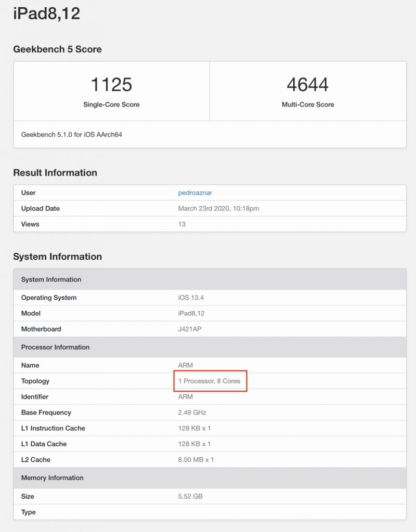Select the Topology row label

coord(35,381)
